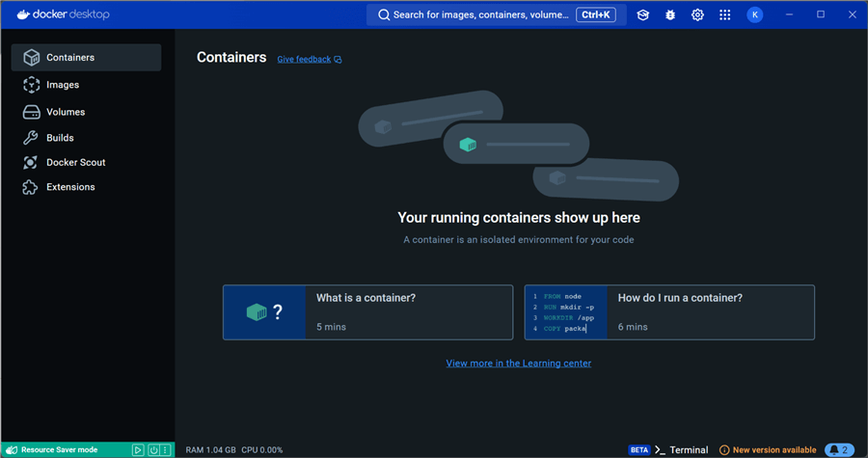This screenshot has height=458, width=868.
Task: Select Extensions in the sidebar
Action: point(70,187)
